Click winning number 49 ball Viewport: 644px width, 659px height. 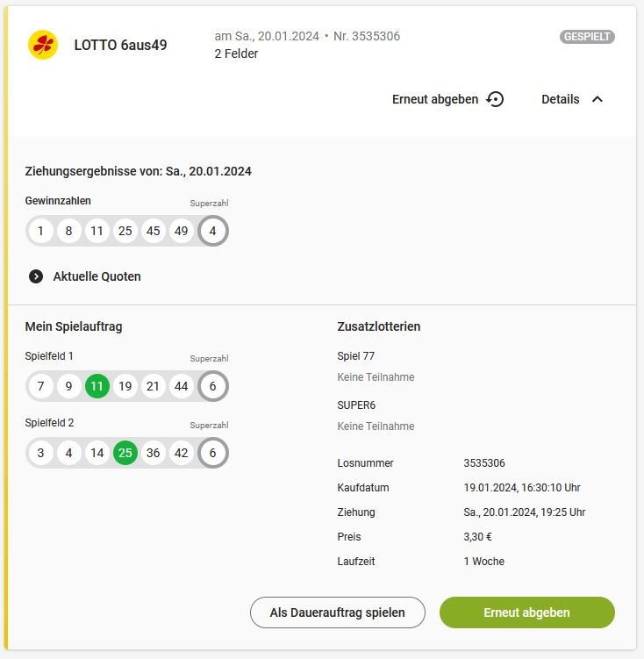(x=182, y=231)
